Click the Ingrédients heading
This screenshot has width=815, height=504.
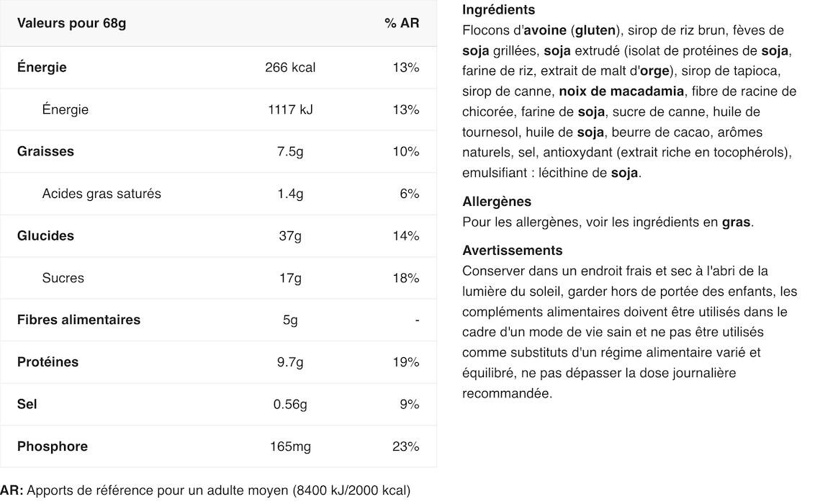(498, 10)
